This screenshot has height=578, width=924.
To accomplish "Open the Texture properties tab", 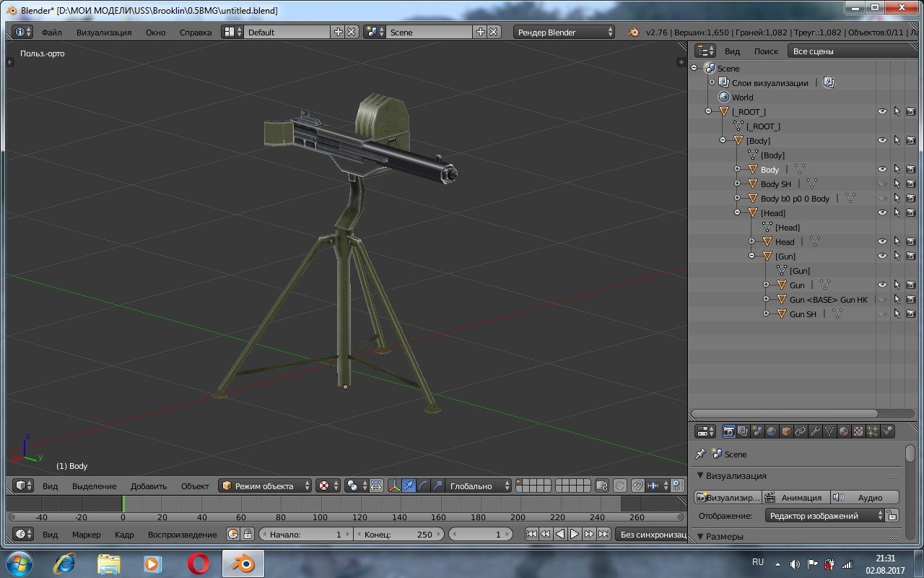I will 858,431.
